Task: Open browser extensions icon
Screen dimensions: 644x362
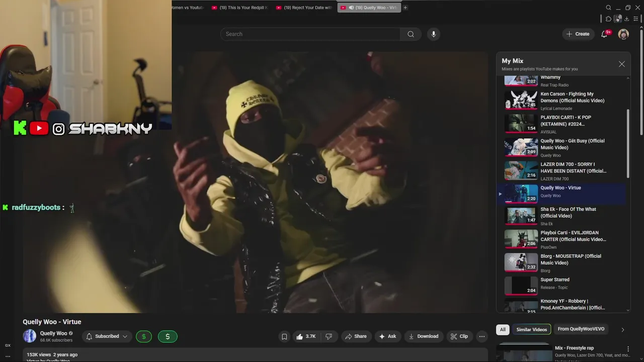Action: point(608,19)
